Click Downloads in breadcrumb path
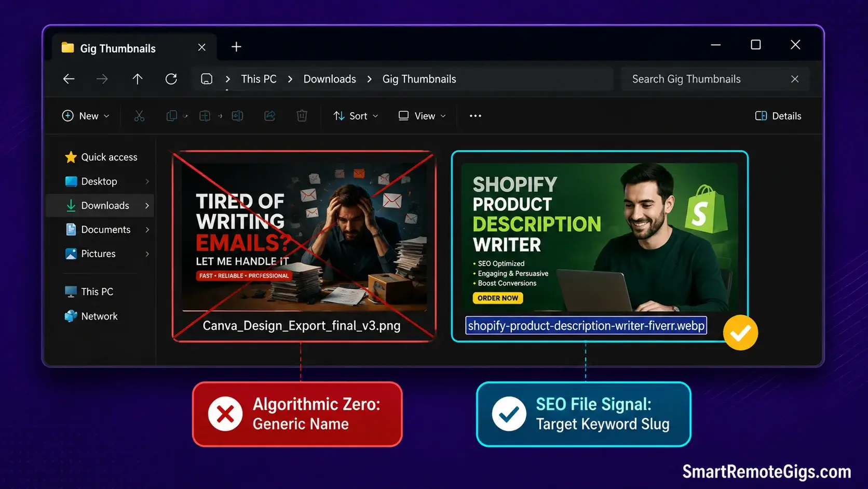This screenshot has height=489, width=868. coord(330,79)
